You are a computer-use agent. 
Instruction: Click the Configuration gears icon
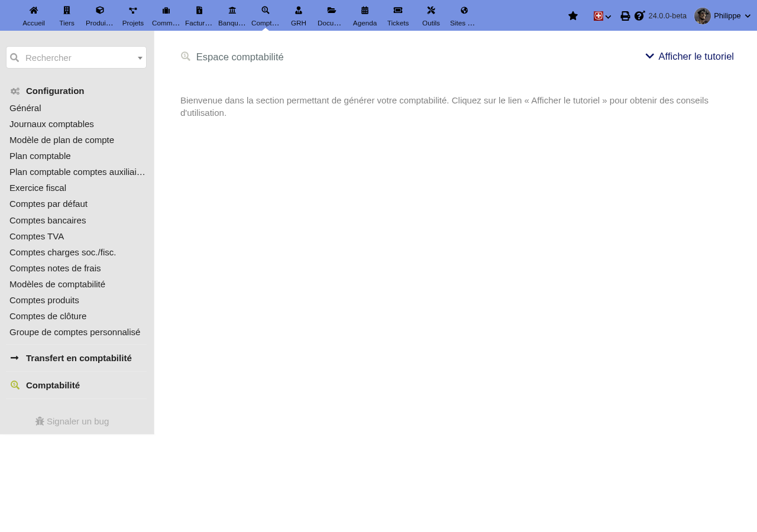click(x=15, y=91)
